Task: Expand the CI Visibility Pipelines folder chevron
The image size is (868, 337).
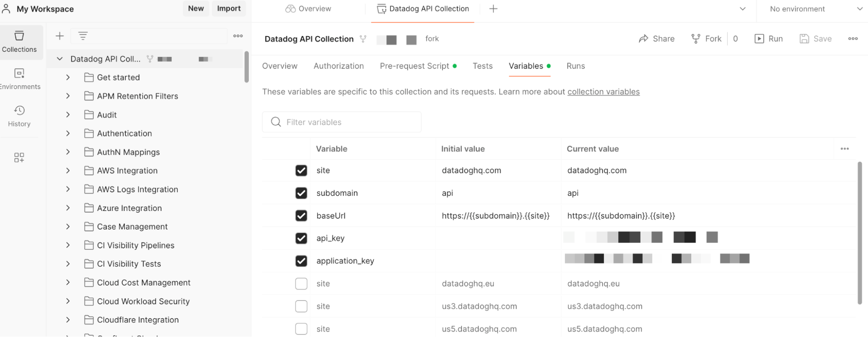Action: (68, 245)
